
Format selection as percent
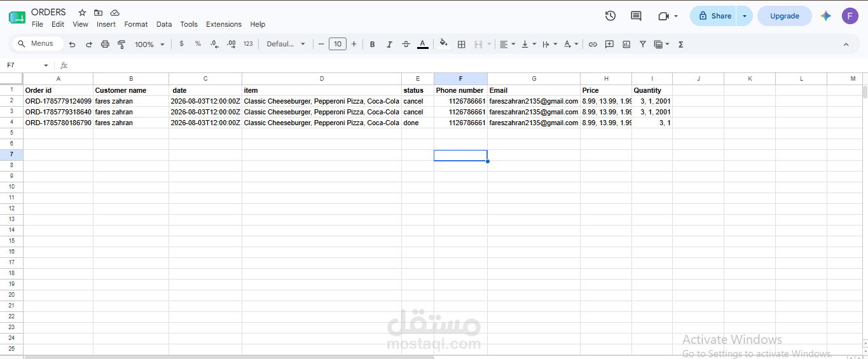tap(198, 44)
